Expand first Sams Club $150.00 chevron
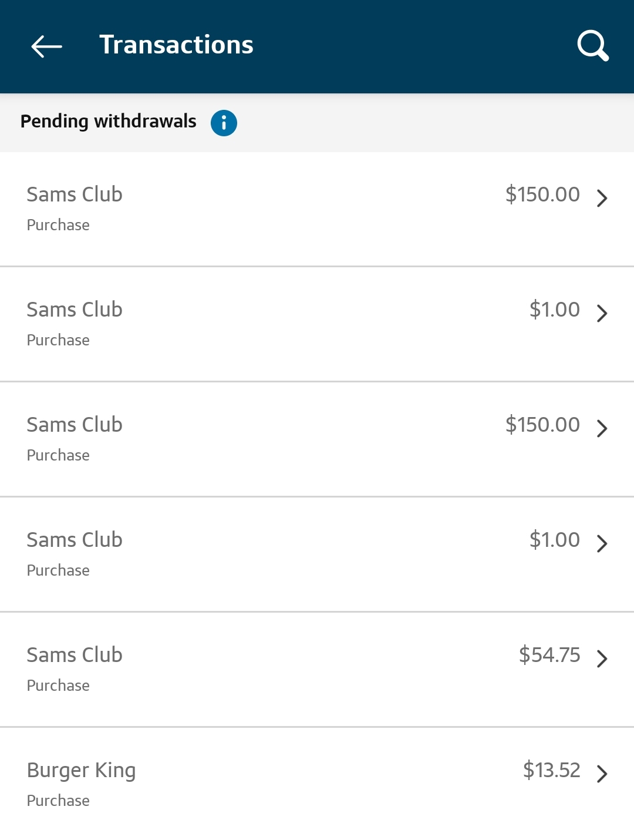634x840 pixels. coord(602,198)
